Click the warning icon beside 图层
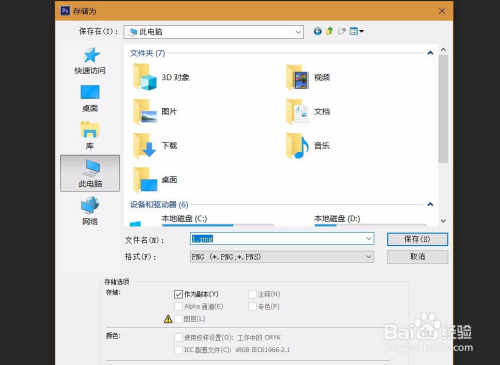 (x=168, y=319)
